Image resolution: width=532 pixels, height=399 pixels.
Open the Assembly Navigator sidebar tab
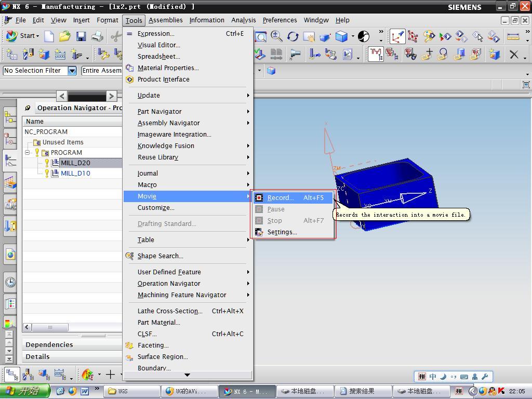click(x=10, y=117)
